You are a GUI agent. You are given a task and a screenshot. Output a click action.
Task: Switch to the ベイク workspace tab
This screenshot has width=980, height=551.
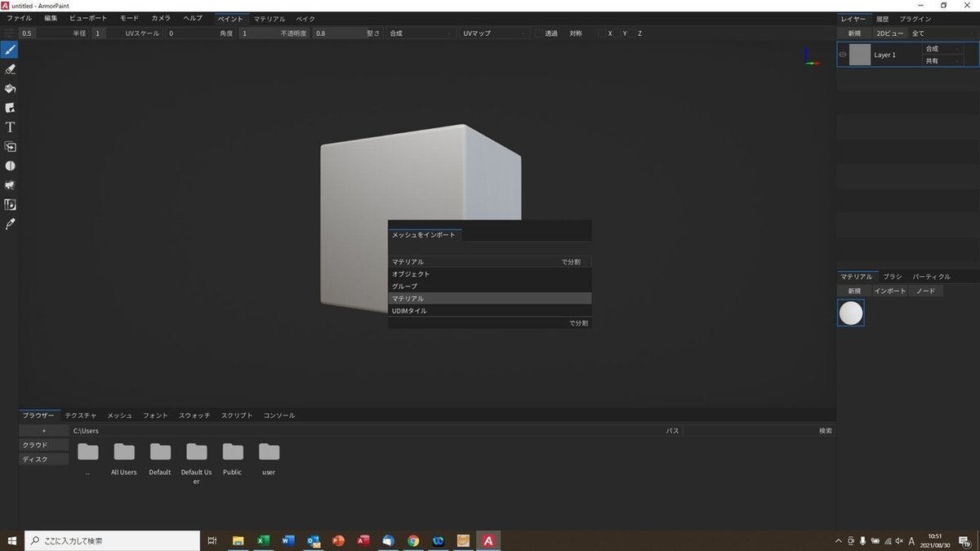click(305, 18)
